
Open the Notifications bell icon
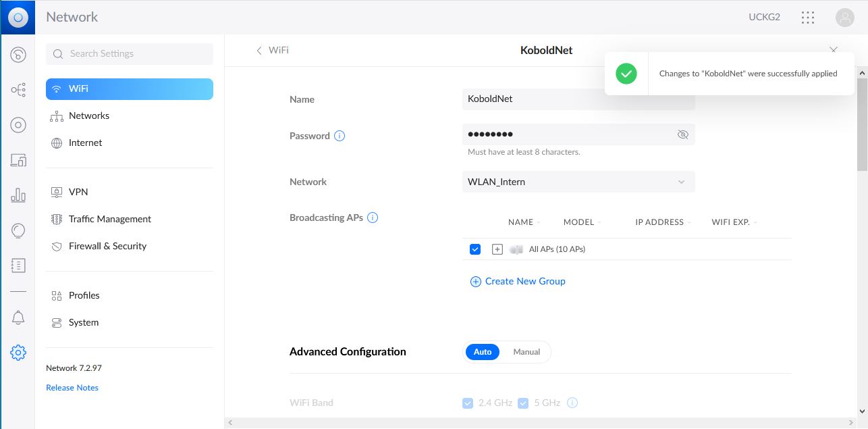18,318
